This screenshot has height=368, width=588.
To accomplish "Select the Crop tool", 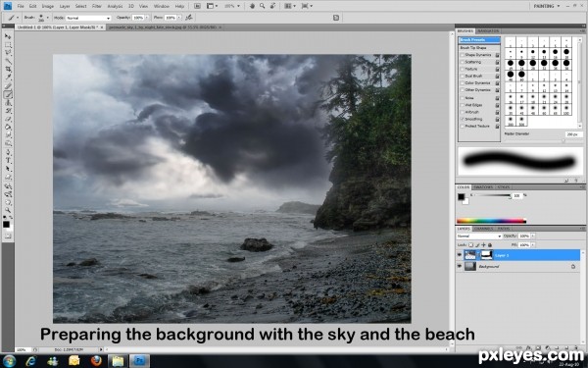I will point(8,70).
